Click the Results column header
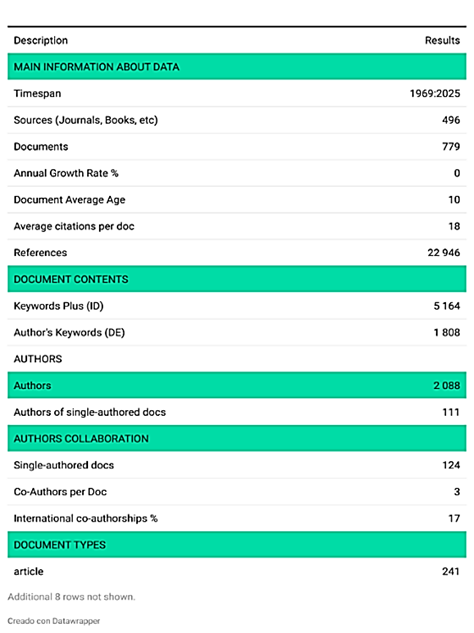The width and height of the screenshot is (474, 633). point(442,40)
